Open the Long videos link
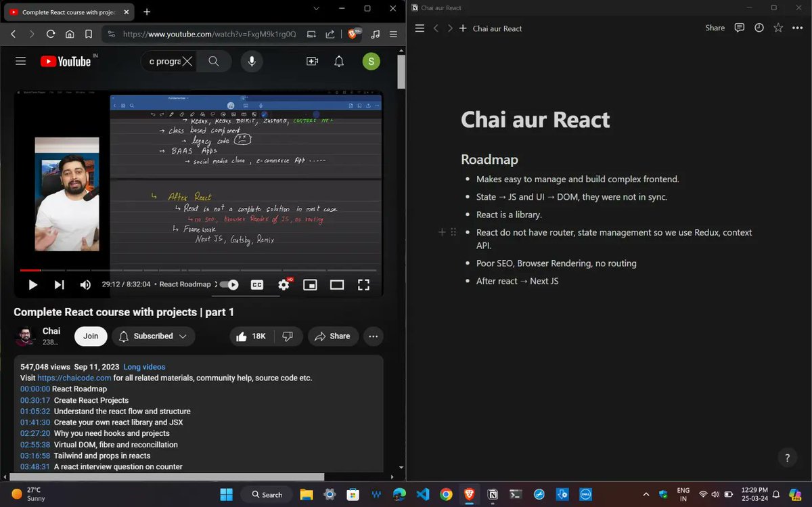The height and width of the screenshot is (507, 812). (x=144, y=367)
